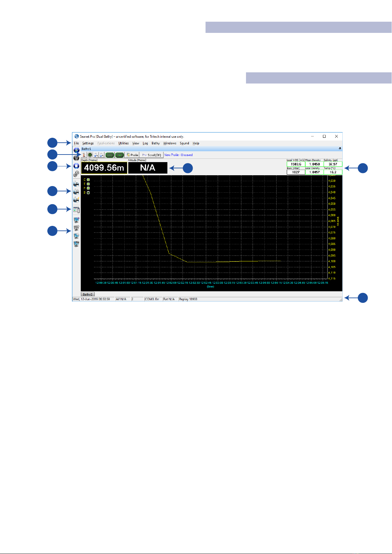
Task: Click the Temp value 16.2
Action: pos(333,172)
